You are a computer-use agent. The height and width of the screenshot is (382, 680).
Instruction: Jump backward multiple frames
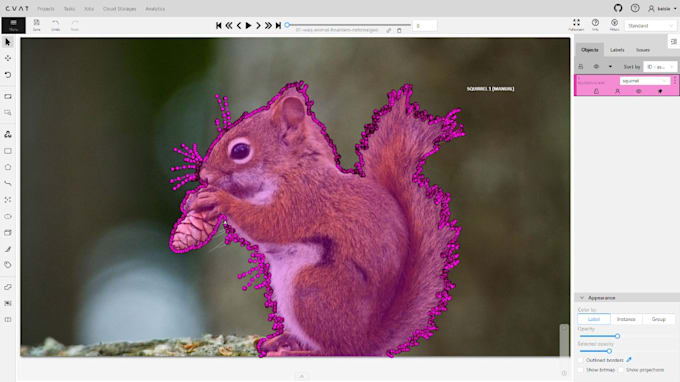coord(229,26)
